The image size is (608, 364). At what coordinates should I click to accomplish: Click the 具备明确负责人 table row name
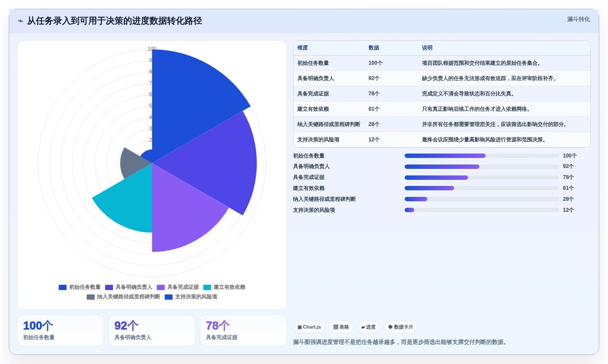click(316, 78)
